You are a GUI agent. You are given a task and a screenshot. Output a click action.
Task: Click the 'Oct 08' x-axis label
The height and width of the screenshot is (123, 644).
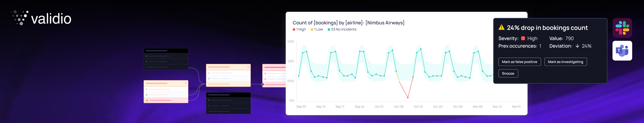coord(399,107)
